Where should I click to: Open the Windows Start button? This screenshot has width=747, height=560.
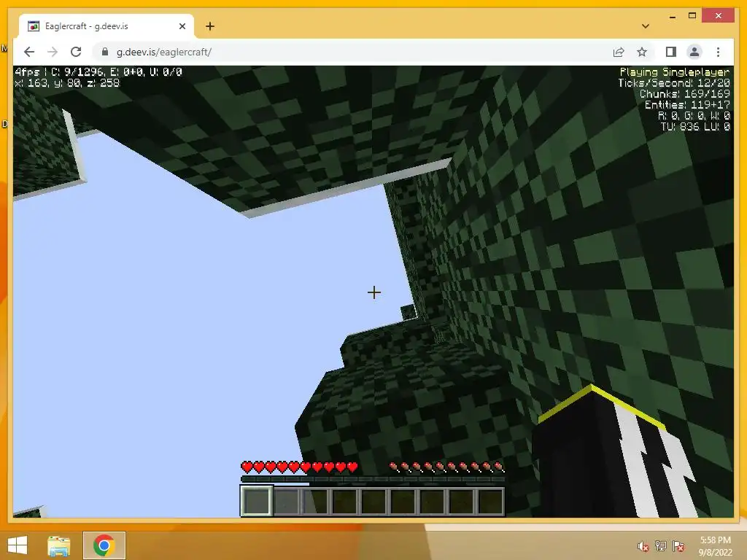point(18,545)
